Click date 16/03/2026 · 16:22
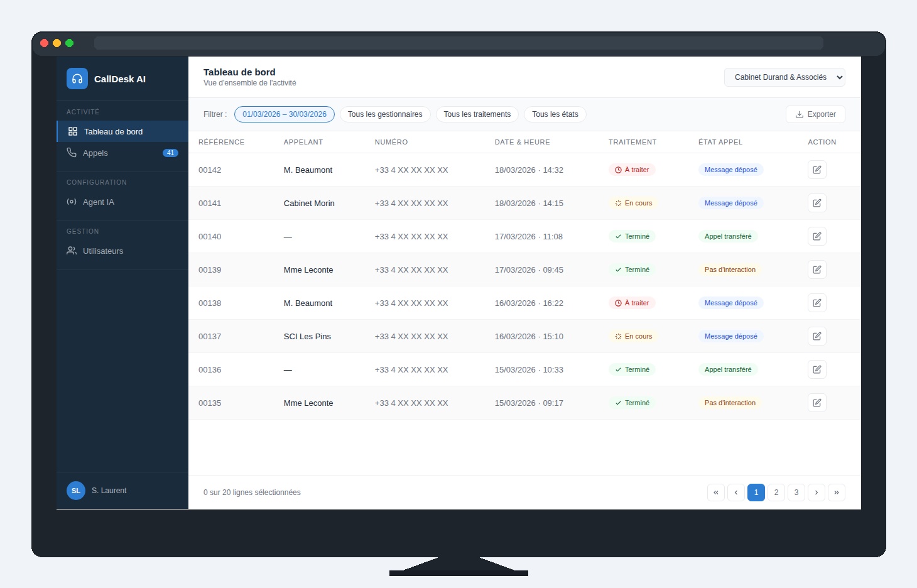 (x=529, y=303)
